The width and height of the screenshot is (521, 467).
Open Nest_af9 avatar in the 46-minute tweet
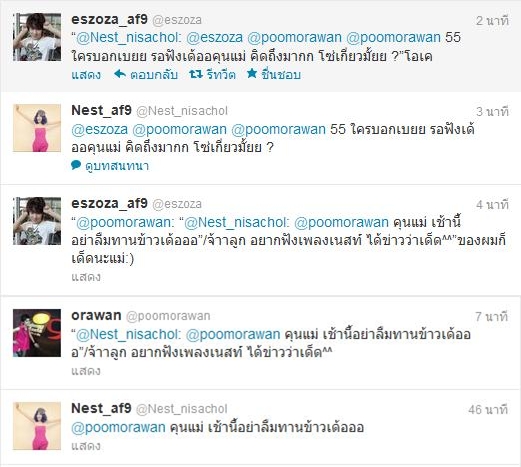click(37, 426)
